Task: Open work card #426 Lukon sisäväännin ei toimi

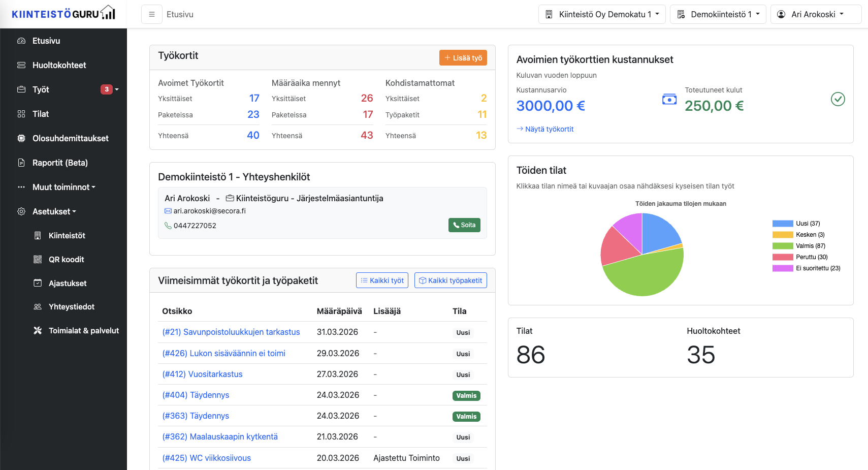Action: pos(223,353)
